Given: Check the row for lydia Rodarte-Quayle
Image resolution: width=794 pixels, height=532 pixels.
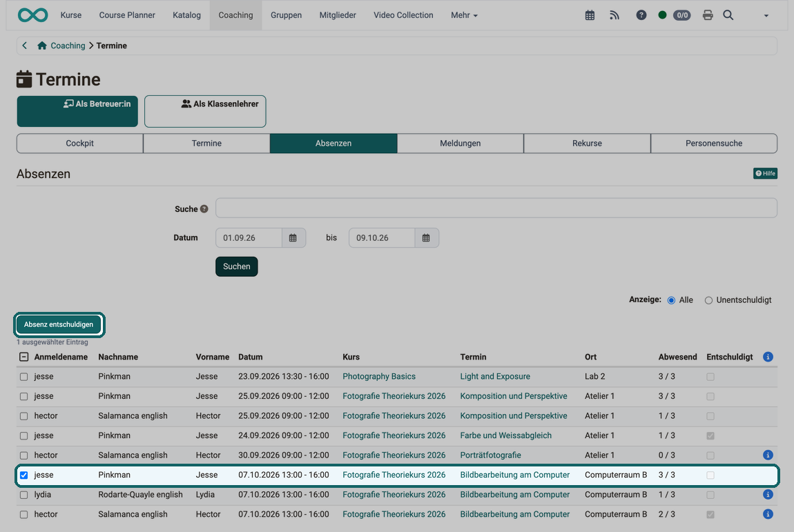Looking at the screenshot, I should 23,495.
